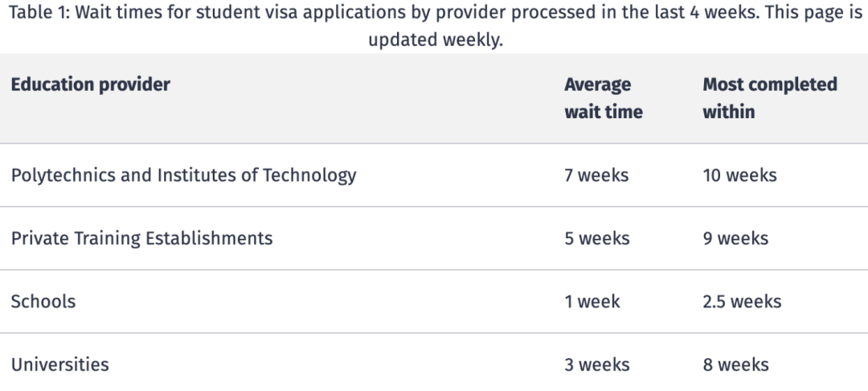Select Polytechnics and Institutes of Technology row label
The image size is (868, 391).
[x=184, y=175]
